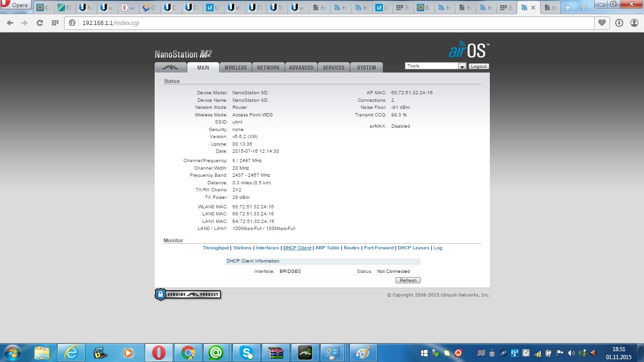Switch to the WIRELESS tab
Screen dimensions: 644x362
tap(236, 67)
